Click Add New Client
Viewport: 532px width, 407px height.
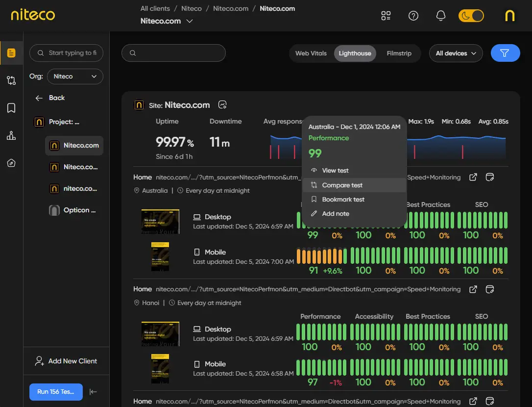coord(66,361)
